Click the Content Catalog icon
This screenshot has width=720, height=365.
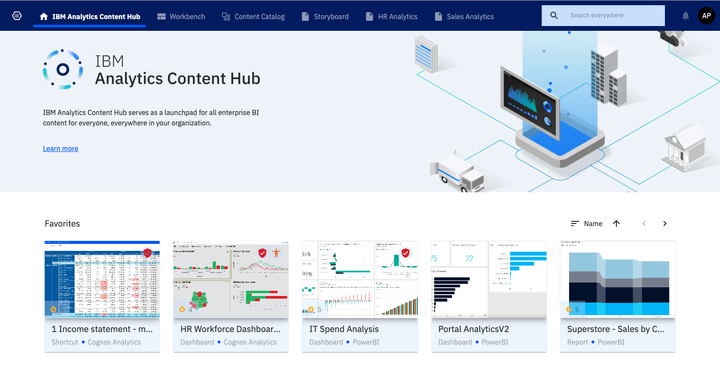pos(226,17)
